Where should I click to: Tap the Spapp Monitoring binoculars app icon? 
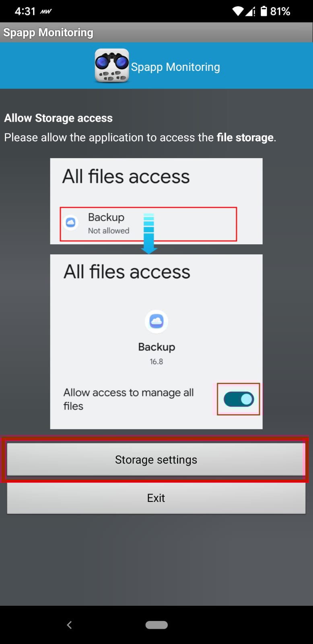pyautogui.click(x=112, y=66)
